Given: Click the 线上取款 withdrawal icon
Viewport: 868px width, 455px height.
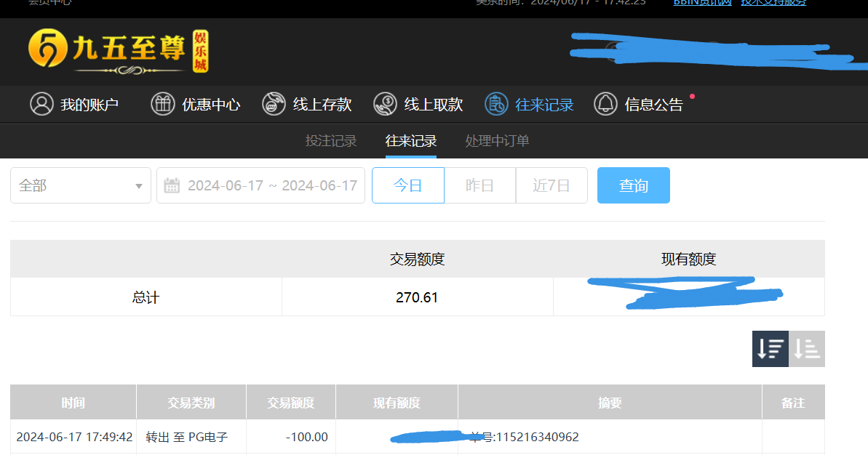Looking at the screenshot, I should coord(385,104).
